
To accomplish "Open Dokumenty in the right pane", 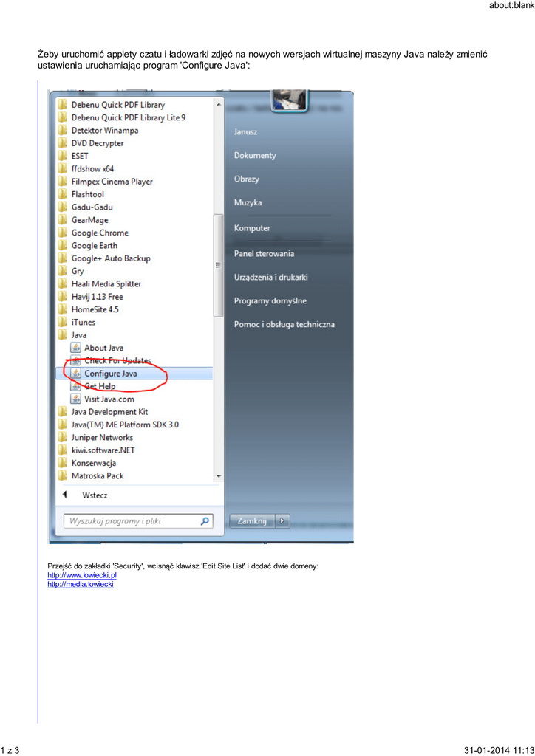I will coord(255,156).
